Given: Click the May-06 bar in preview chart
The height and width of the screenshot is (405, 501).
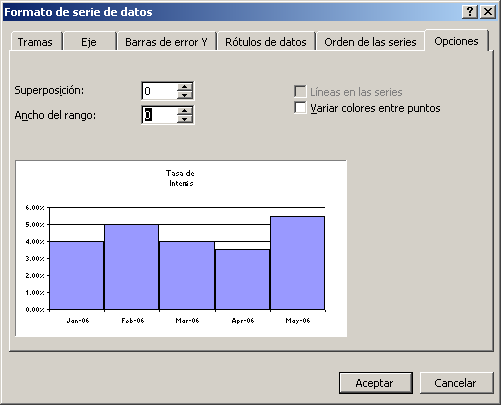Looking at the screenshot, I should [x=298, y=263].
